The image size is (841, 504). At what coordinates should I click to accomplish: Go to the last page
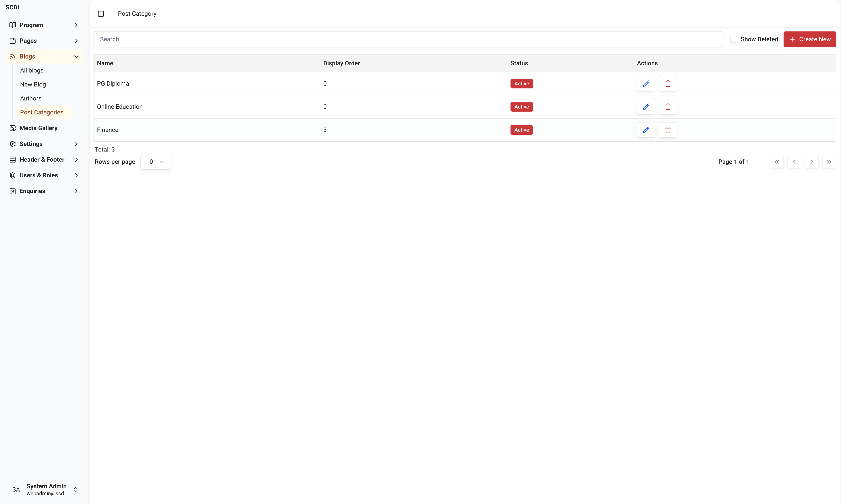point(829,162)
